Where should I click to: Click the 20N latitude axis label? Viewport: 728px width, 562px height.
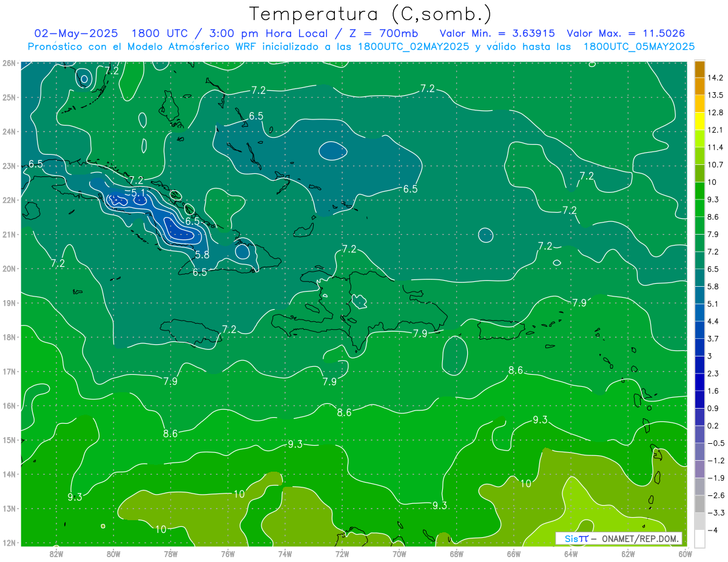9,269
